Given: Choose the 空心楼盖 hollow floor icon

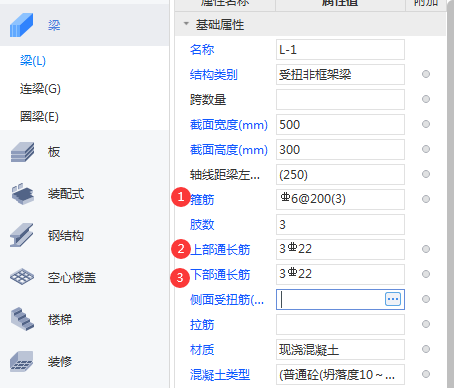Looking at the screenshot, I should coord(22,277).
